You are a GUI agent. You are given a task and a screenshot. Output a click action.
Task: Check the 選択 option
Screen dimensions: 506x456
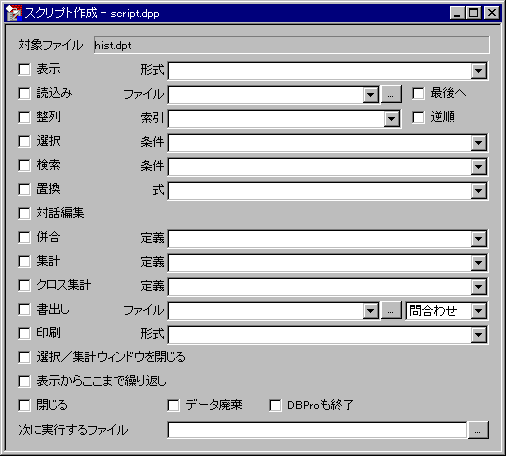tap(24, 142)
